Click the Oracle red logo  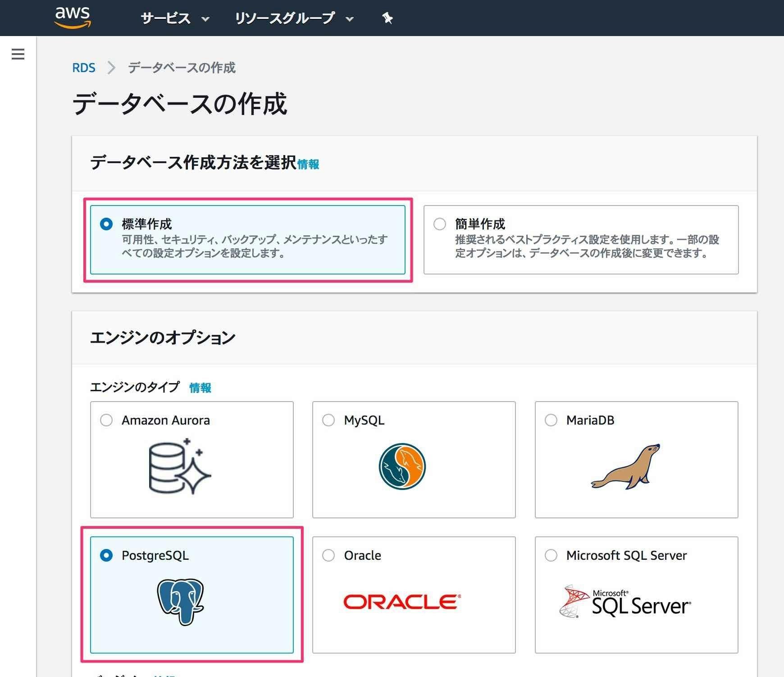click(x=402, y=602)
